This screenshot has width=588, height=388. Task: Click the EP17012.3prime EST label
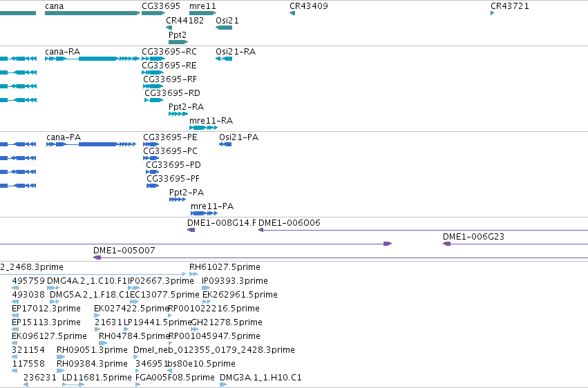[x=46, y=309]
